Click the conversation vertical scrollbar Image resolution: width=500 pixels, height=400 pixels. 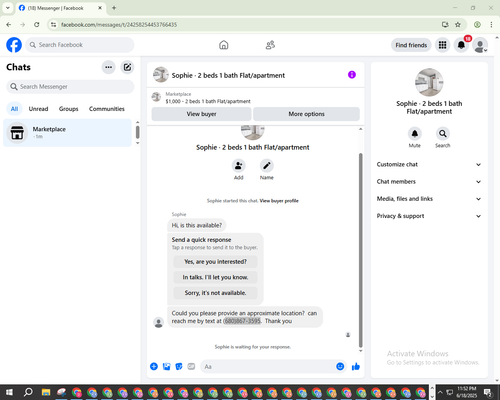360,250
